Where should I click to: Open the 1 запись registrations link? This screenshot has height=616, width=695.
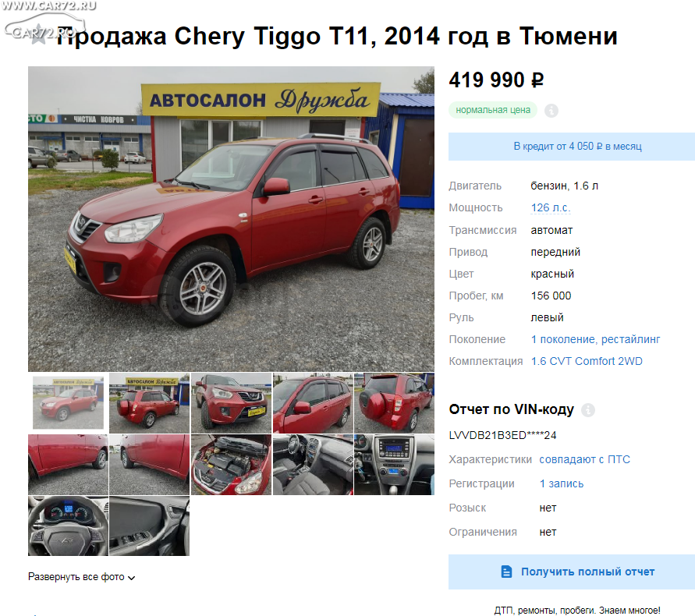pyautogui.click(x=561, y=484)
